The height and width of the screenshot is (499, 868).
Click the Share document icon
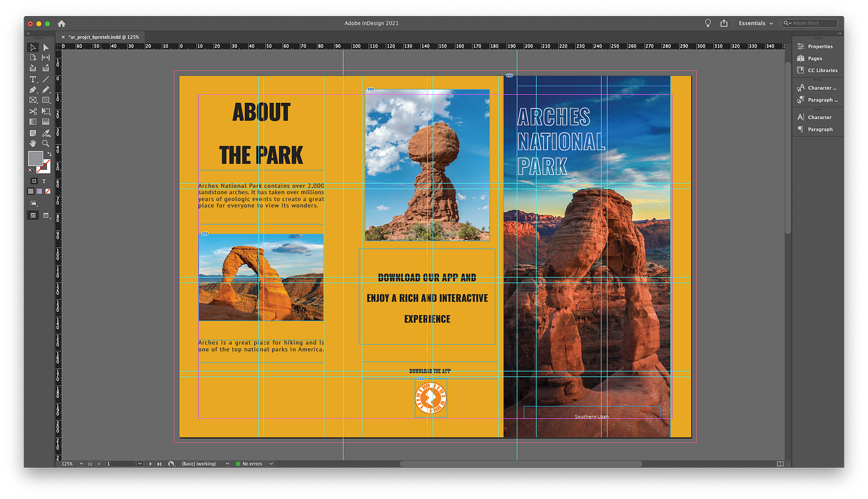(x=724, y=23)
